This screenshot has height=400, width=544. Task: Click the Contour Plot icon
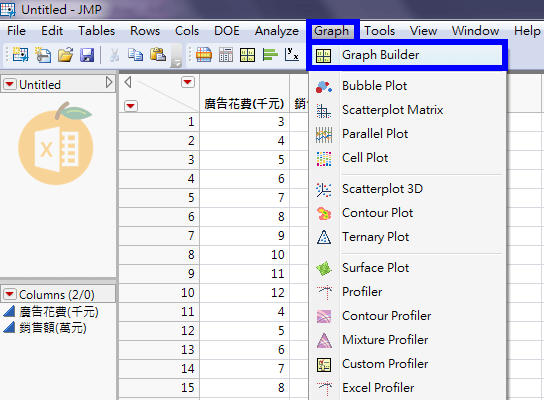pyautogui.click(x=324, y=213)
